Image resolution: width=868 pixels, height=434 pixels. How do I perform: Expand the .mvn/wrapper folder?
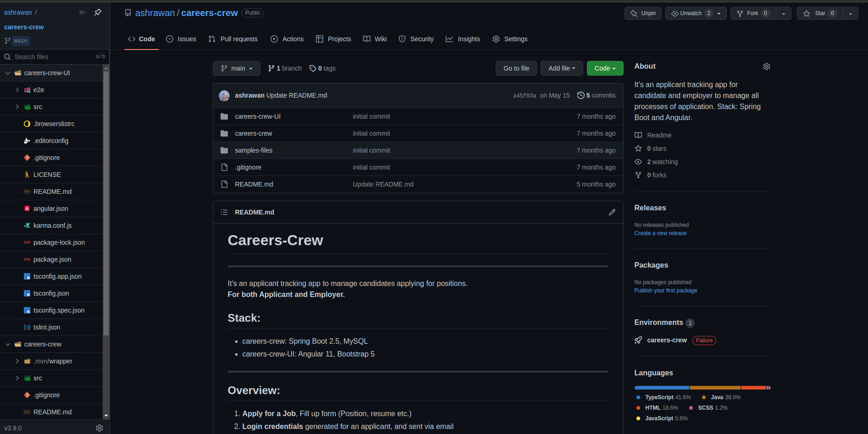[17, 361]
